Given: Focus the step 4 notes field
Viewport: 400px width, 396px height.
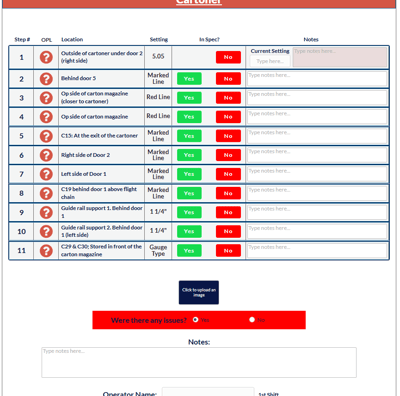Looking at the screenshot, I should point(317,117).
